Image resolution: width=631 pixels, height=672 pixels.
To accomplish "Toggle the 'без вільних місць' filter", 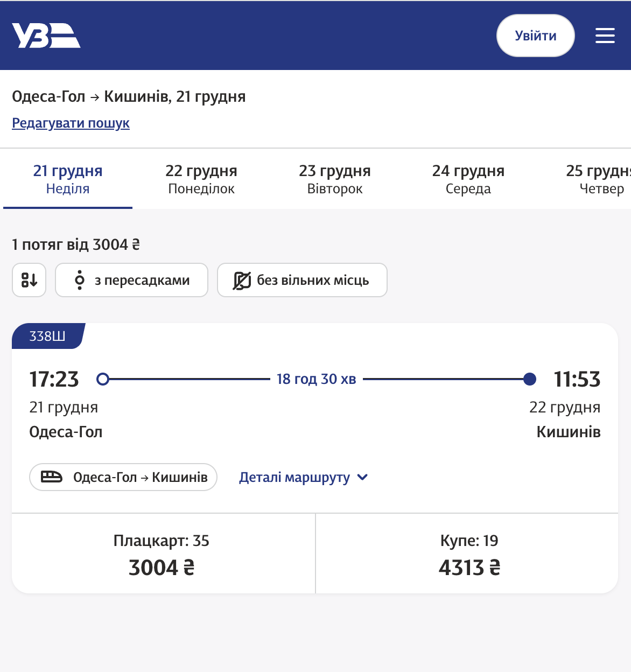I will pos(302,280).
